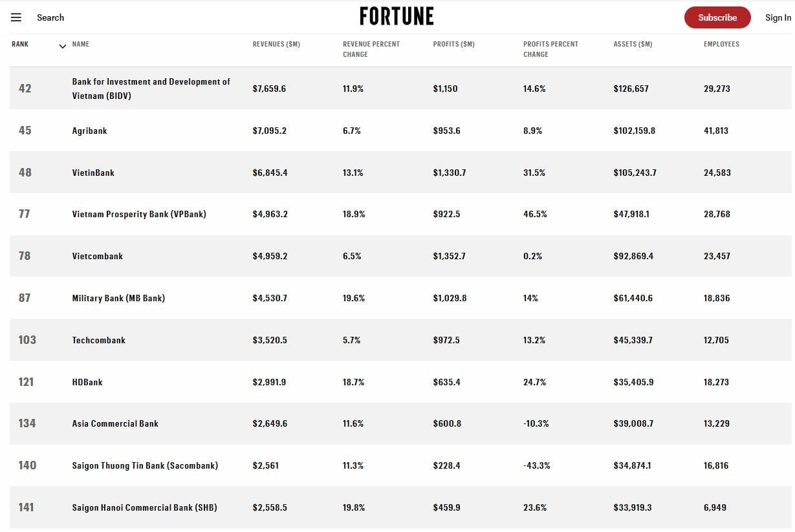Open Vietnam Prosperity Bank (VPBank) entry
Screen dimensions: 795x532
[x=139, y=214]
